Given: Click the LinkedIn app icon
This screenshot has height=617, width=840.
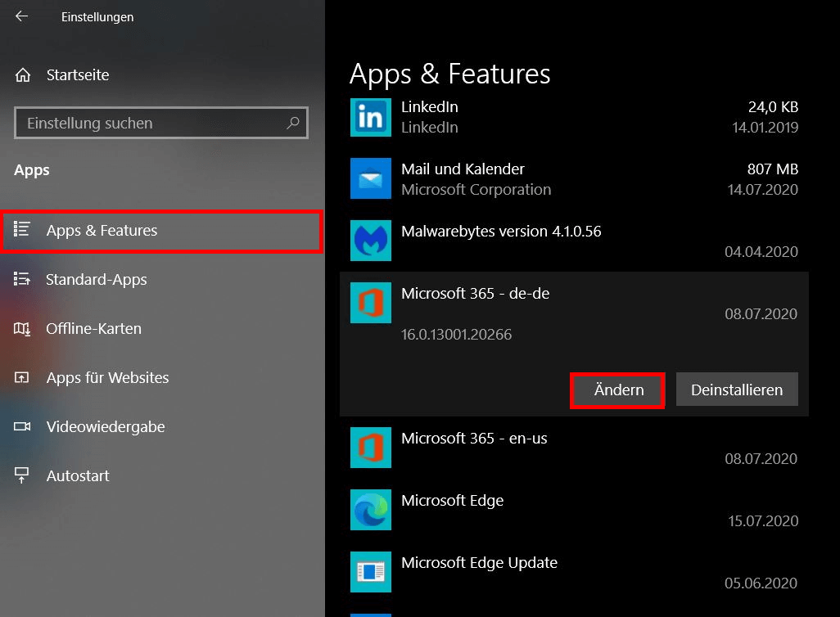Looking at the screenshot, I should 371,117.
